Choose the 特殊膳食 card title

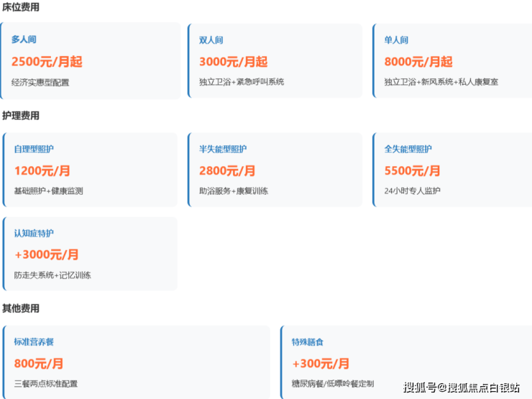pyautogui.click(x=307, y=342)
